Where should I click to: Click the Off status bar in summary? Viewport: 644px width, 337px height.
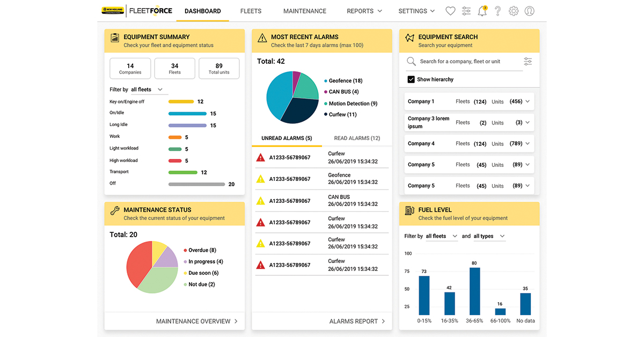point(196,184)
